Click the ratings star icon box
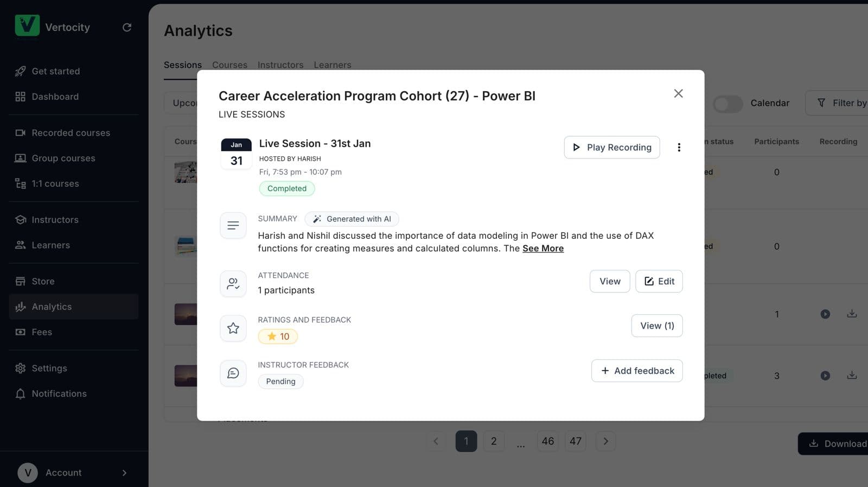This screenshot has height=487, width=868. click(233, 328)
